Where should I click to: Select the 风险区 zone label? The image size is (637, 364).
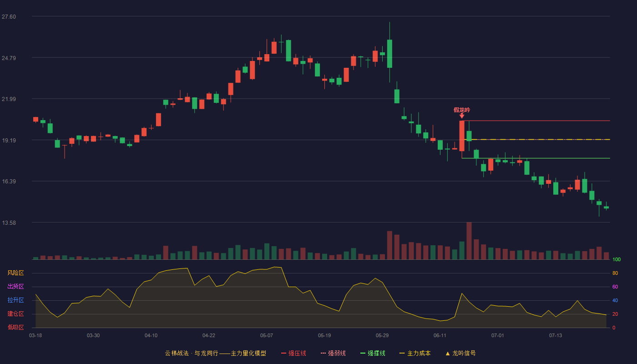pyautogui.click(x=15, y=273)
